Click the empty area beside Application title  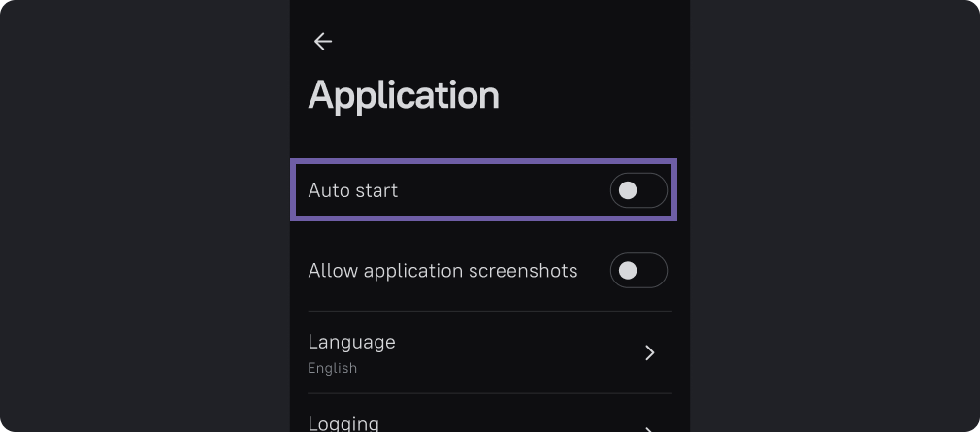click(592, 95)
